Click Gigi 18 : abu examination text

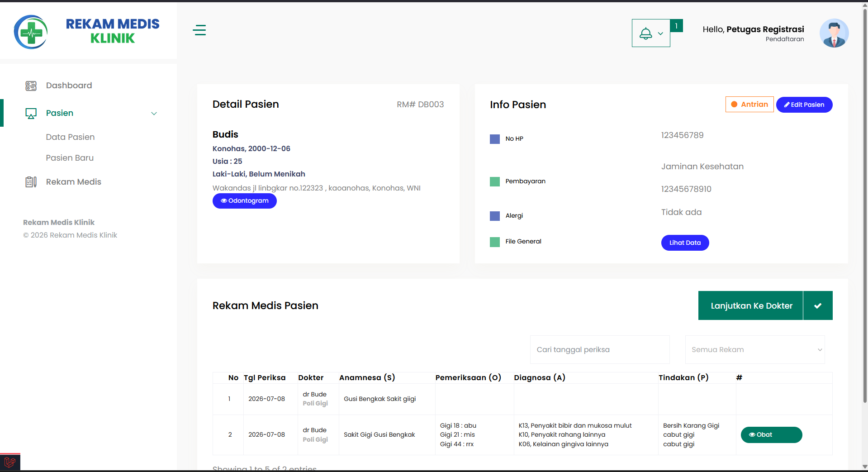(458, 425)
